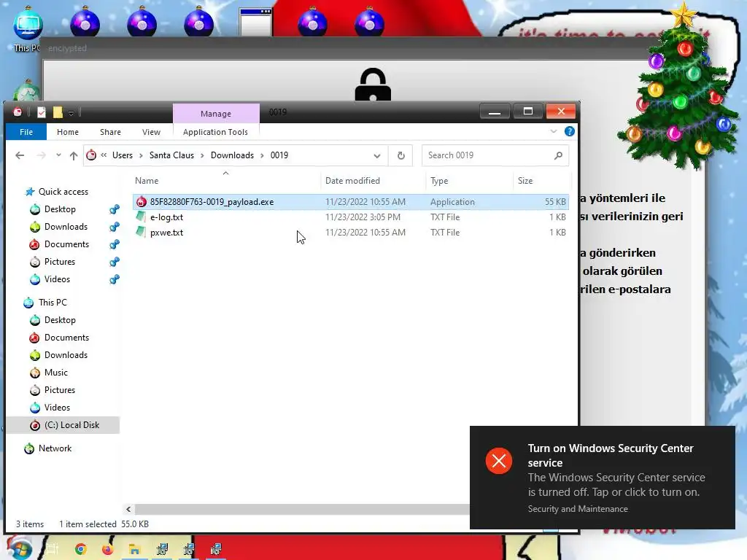
Task: Open Documents under Quick access
Action: tap(66, 244)
